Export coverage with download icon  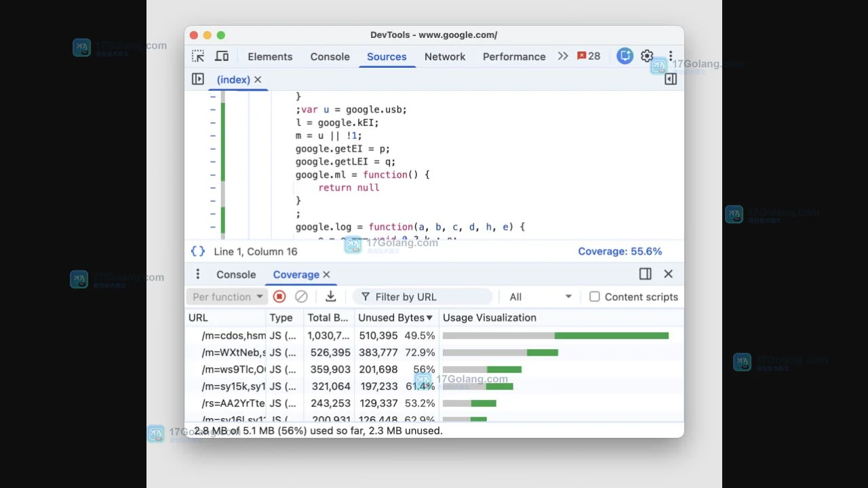[331, 297]
